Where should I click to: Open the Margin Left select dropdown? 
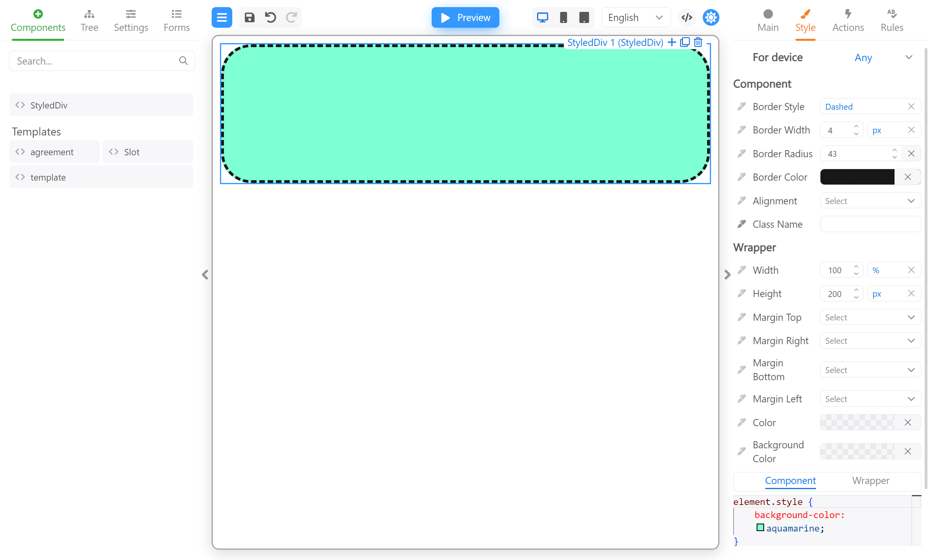click(x=870, y=399)
